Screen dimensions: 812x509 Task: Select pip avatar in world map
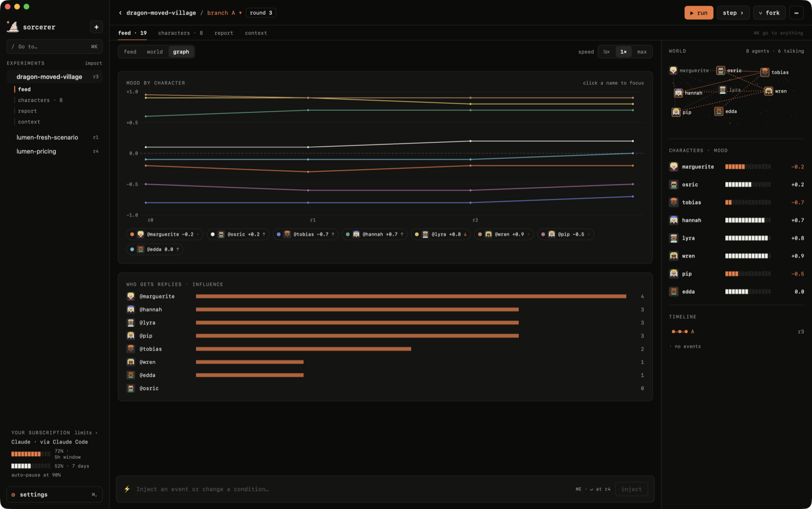click(676, 112)
